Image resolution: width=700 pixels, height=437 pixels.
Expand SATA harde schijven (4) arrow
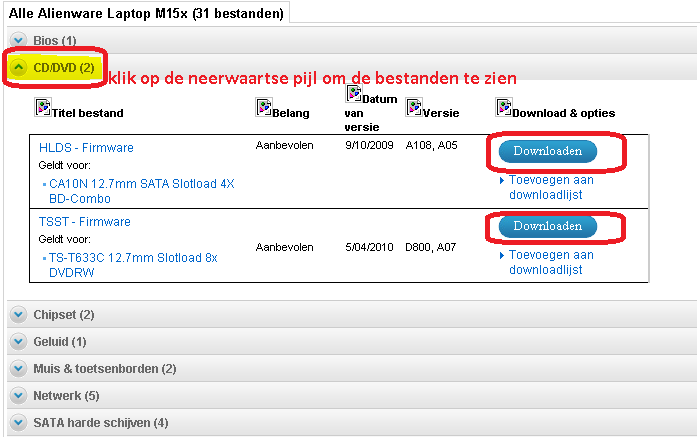pyautogui.click(x=18, y=422)
